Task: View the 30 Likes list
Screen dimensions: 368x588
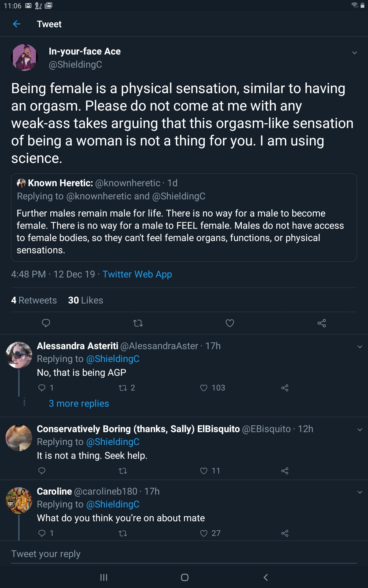Action: (x=86, y=300)
